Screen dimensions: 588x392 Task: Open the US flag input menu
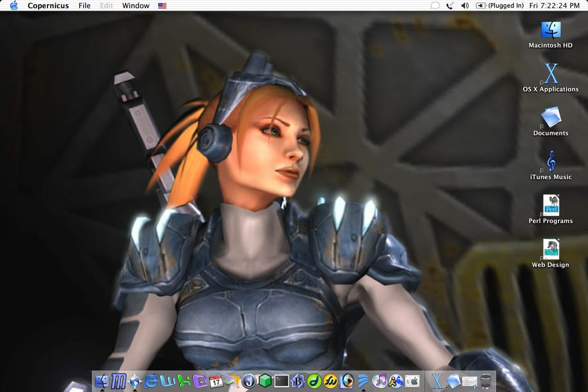pos(162,6)
